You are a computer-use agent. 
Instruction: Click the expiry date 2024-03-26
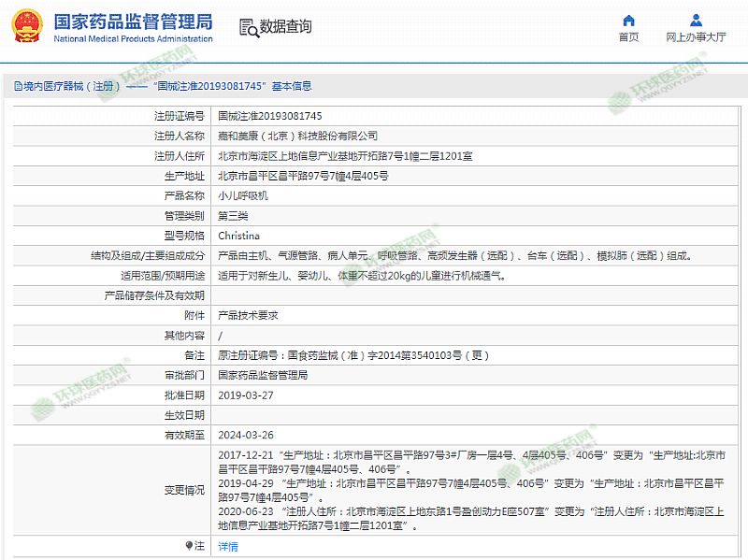click(x=244, y=435)
